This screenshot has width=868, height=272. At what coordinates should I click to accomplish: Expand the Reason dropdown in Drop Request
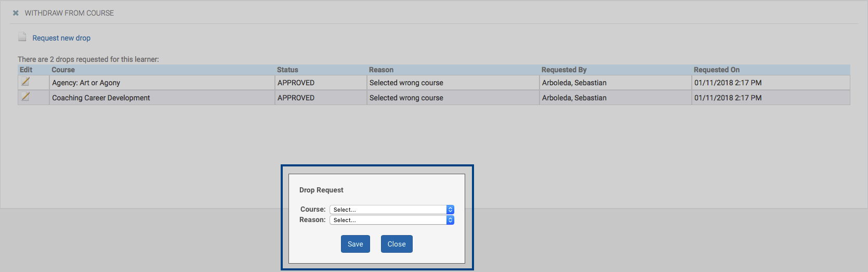[x=392, y=220]
